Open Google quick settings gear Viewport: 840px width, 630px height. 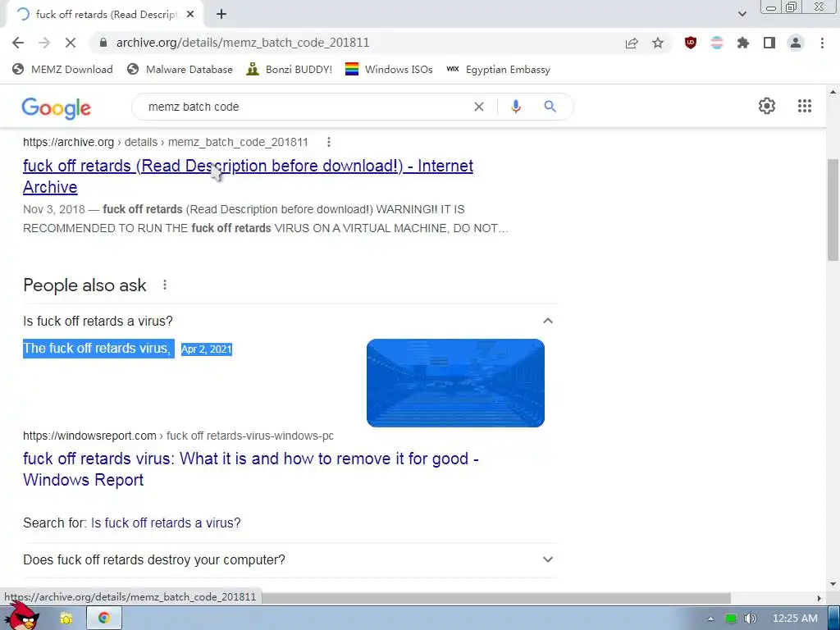[x=767, y=106]
